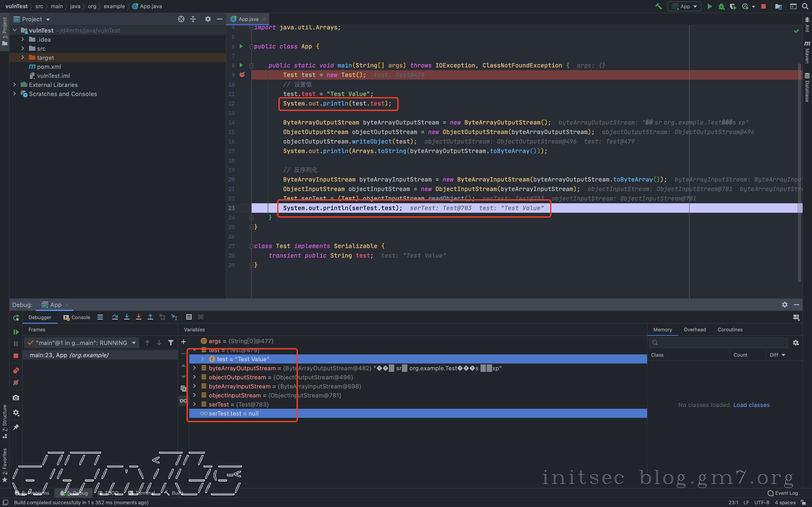
Task: Toggle the breakpoint on line 9
Action: [x=242, y=75]
